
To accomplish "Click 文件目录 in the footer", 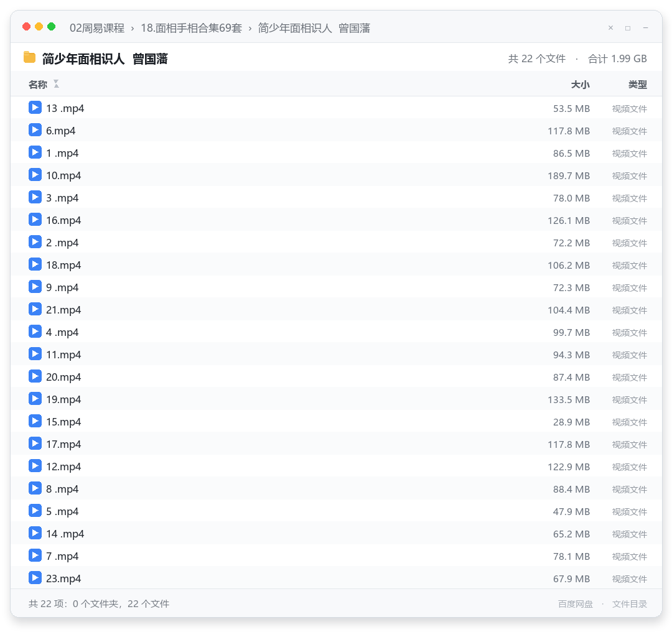I will [630, 604].
